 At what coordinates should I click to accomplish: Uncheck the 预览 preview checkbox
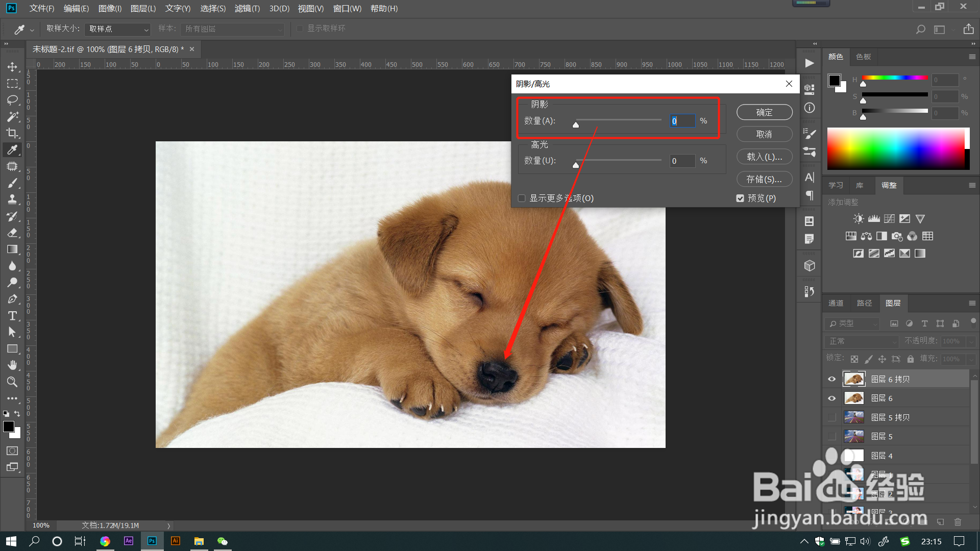[740, 198]
